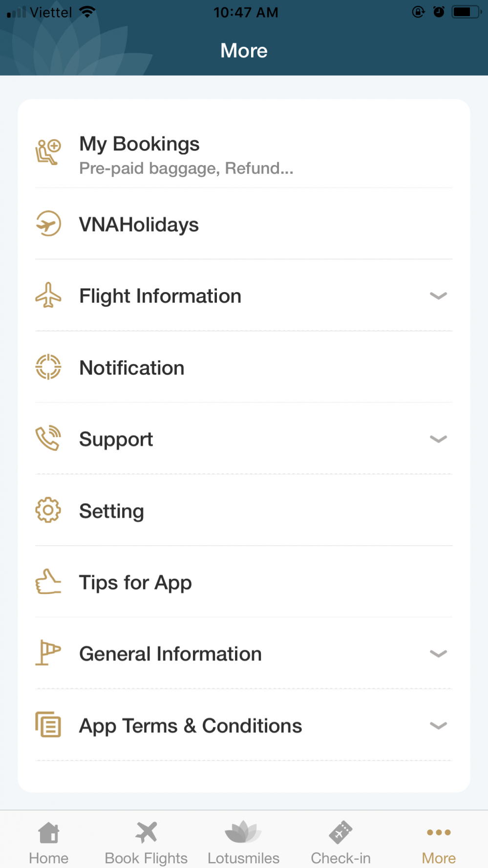Click the Flight Information plane icon
The width and height of the screenshot is (488, 868).
click(48, 295)
